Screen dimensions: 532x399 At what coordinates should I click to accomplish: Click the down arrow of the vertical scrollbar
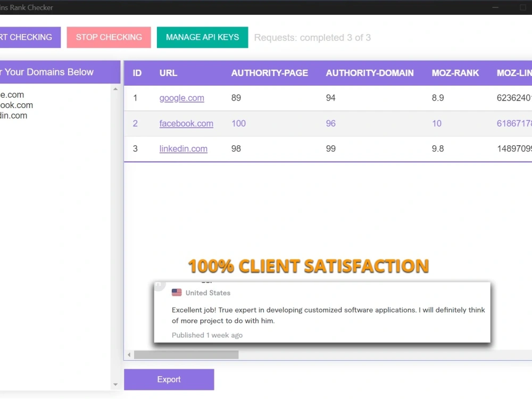[115, 384]
